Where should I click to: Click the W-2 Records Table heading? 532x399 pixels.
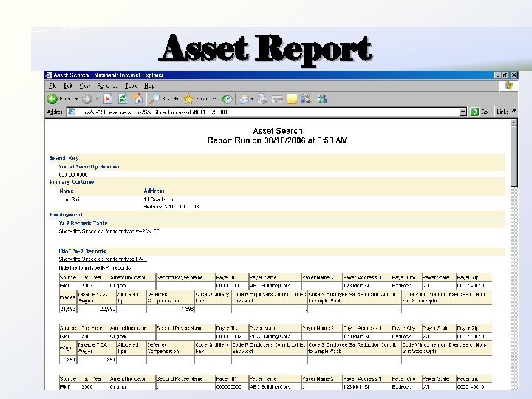click(83, 223)
